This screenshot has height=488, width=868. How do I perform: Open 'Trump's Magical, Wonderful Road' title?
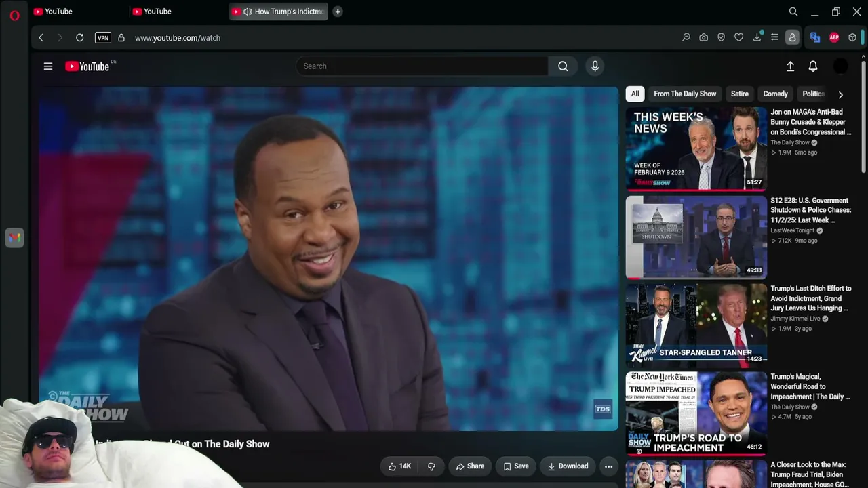(x=810, y=386)
